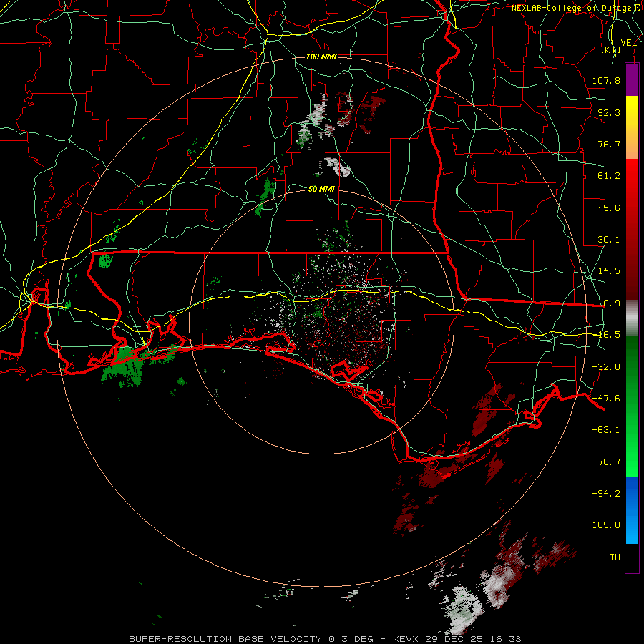This screenshot has width=644, height=644.
Task: Click the -78.7 velocity scale value
Action: pyautogui.click(x=606, y=462)
